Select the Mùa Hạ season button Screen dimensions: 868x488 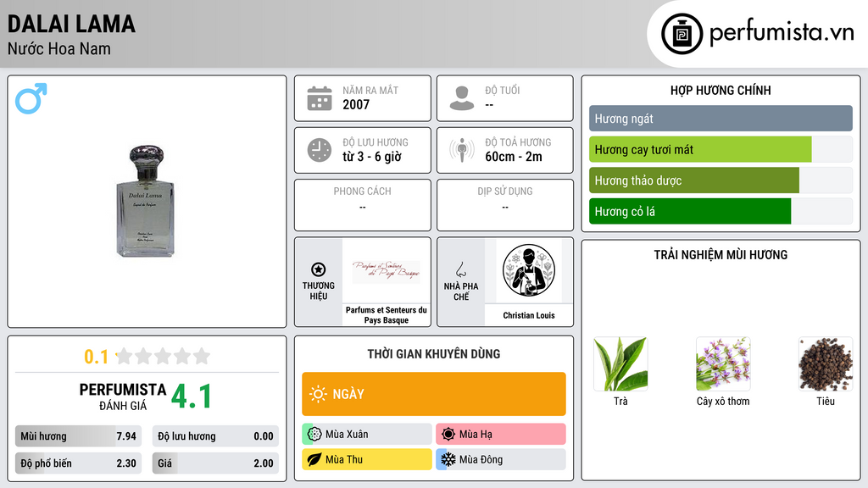(501, 435)
